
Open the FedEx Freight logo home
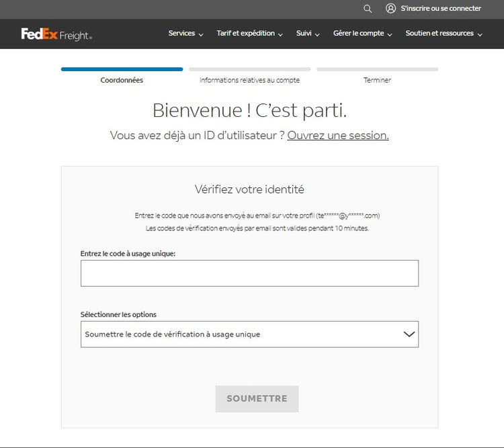(x=56, y=34)
